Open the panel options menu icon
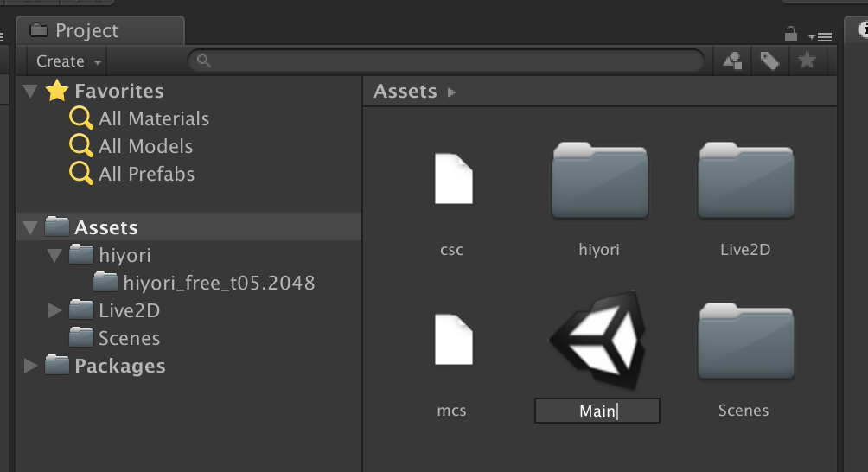 point(820,36)
